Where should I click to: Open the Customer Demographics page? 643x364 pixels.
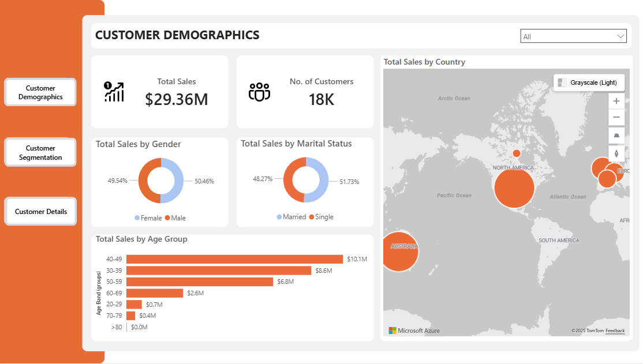(x=40, y=92)
